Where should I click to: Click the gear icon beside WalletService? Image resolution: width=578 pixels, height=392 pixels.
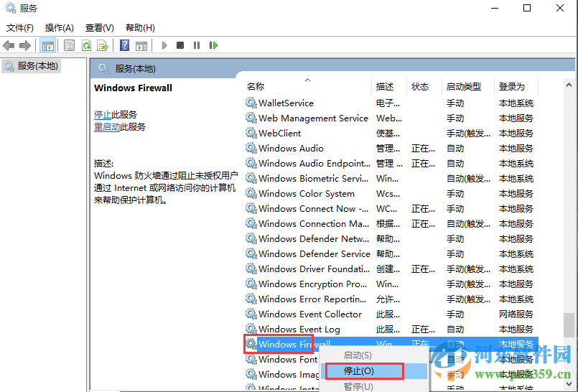click(251, 103)
